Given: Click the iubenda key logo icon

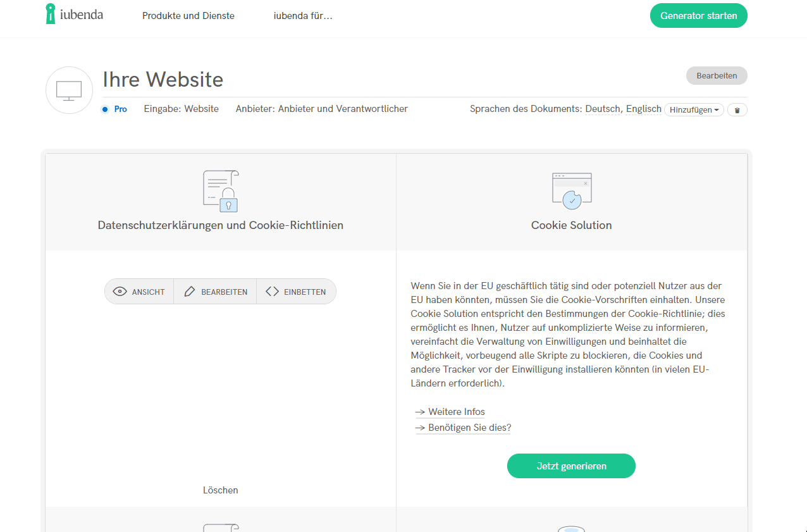Looking at the screenshot, I should click(x=50, y=14).
